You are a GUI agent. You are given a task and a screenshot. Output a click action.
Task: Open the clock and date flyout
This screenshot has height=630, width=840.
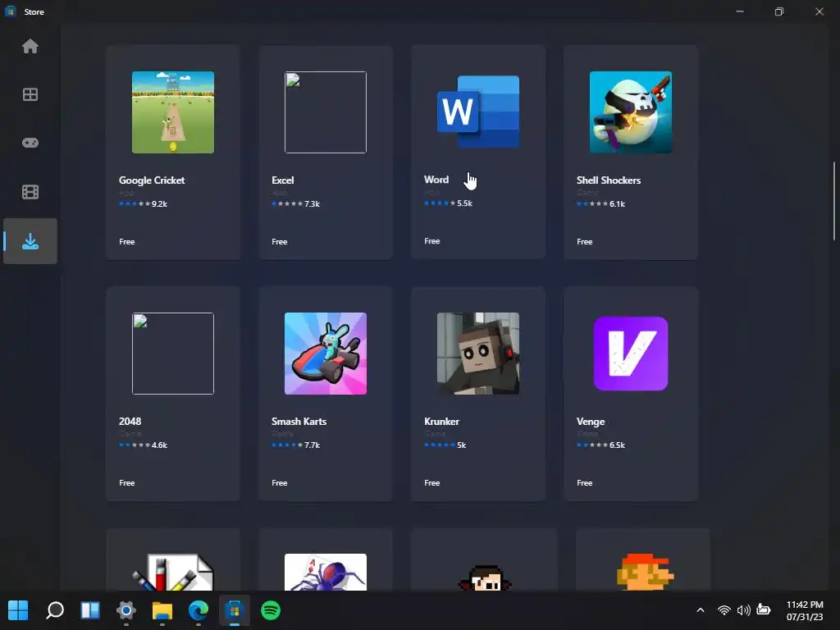tap(805, 610)
